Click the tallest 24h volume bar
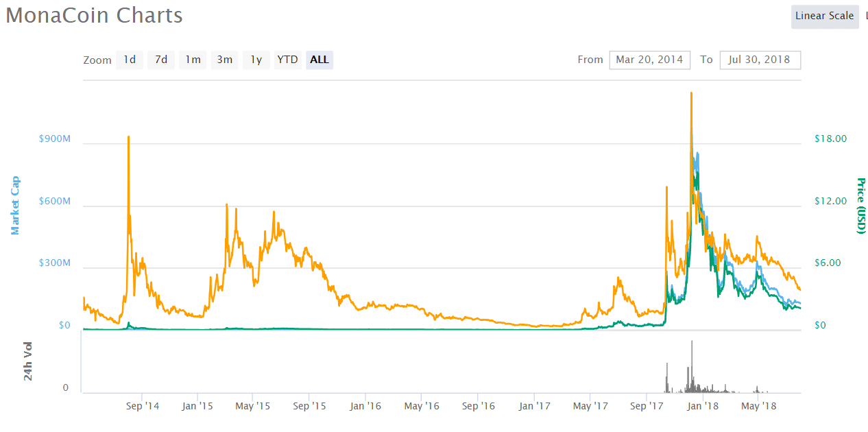868x432 pixels. coord(691,367)
